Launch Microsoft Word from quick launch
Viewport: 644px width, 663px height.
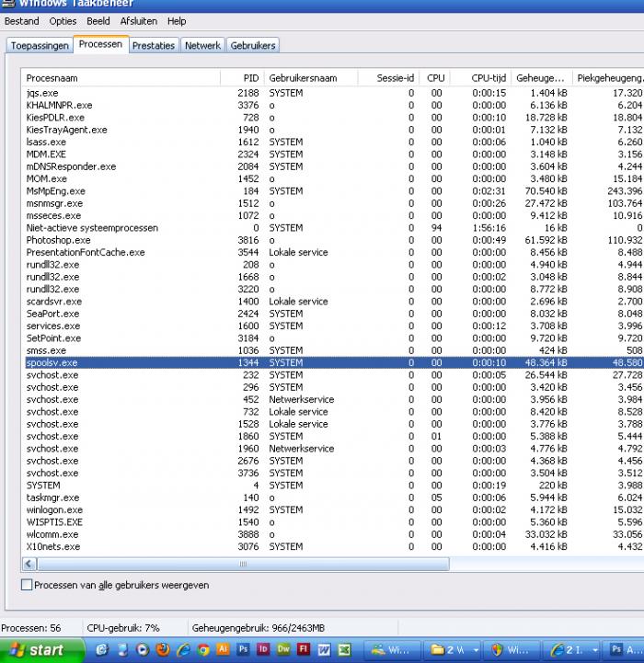pos(324,649)
